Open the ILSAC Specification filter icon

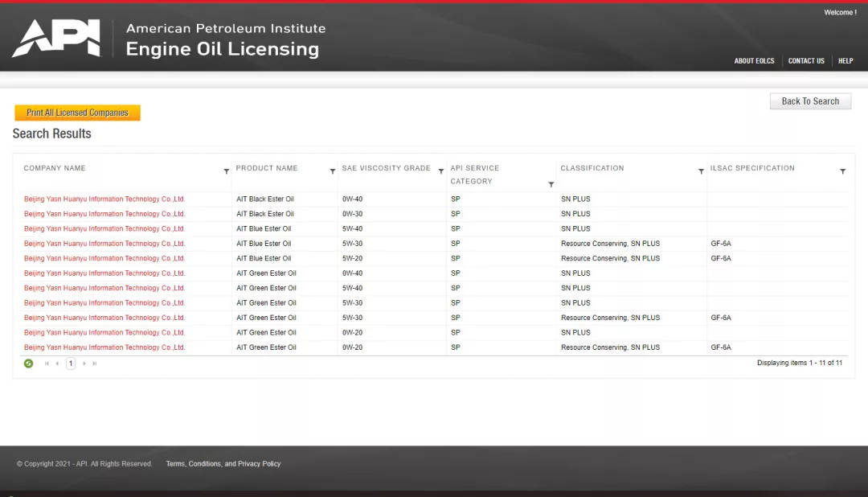pyautogui.click(x=842, y=171)
